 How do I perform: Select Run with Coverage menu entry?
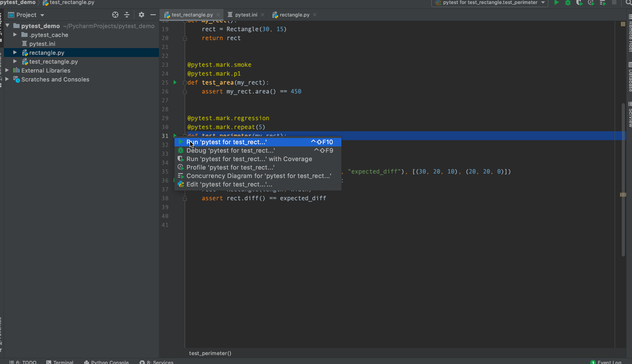pos(258,159)
